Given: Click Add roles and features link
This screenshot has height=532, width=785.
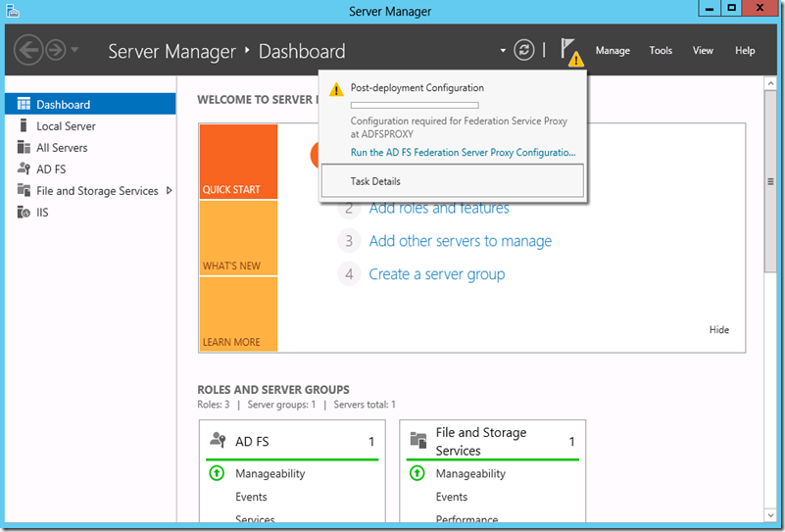Looking at the screenshot, I should coord(439,209).
